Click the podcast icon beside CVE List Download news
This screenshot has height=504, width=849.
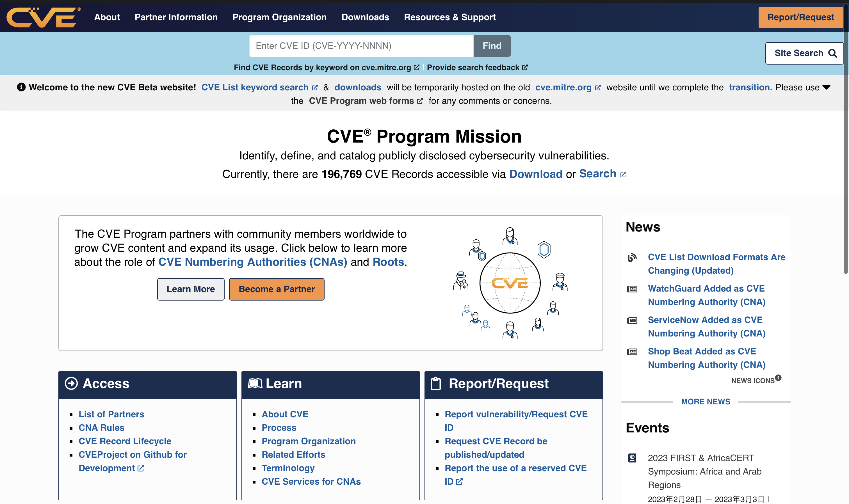point(632,257)
